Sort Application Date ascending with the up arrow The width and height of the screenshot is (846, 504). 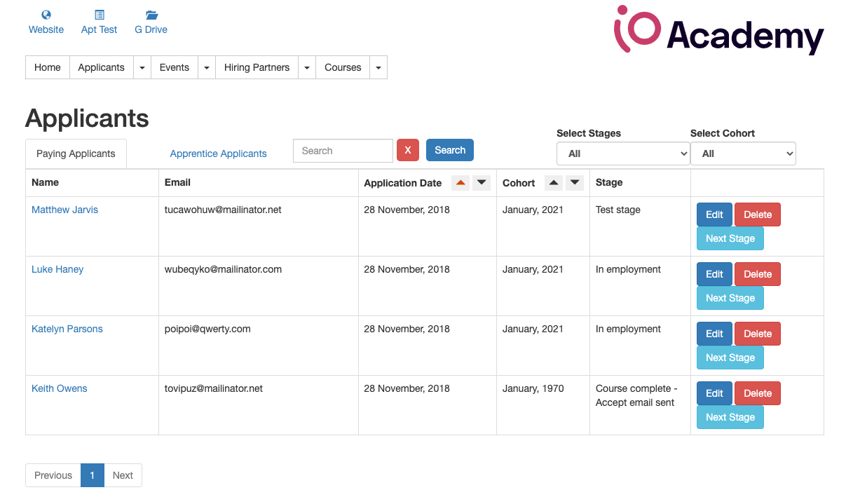(x=460, y=182)
